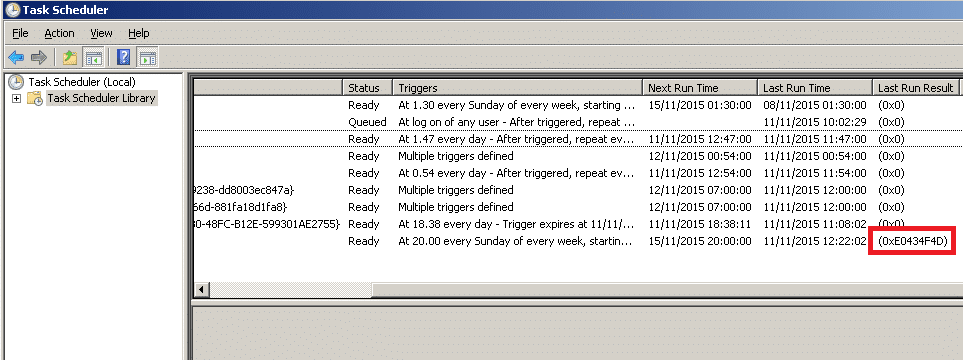Click task name ending '881fa18d1fa8}'
Screen dimensions: 963x360
point(241,207)
